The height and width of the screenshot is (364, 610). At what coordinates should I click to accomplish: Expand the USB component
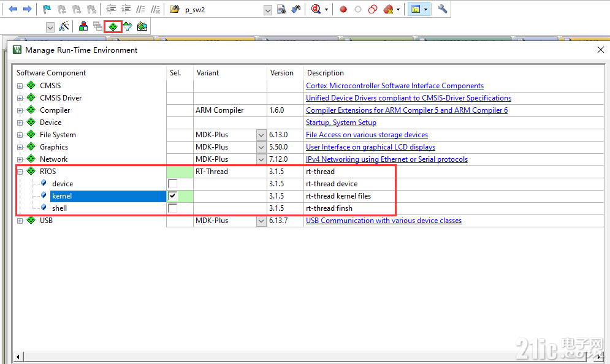20,221
